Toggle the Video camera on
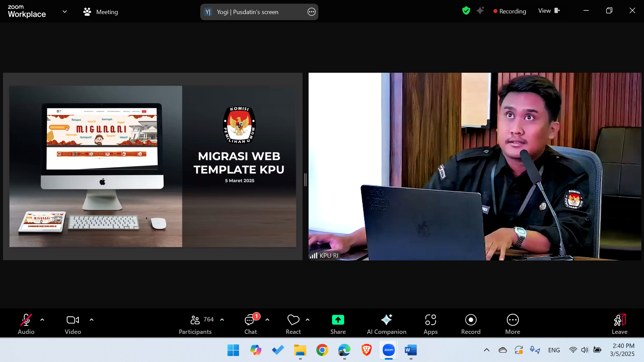This screenshot has height=362, width=644. [73, 320]
